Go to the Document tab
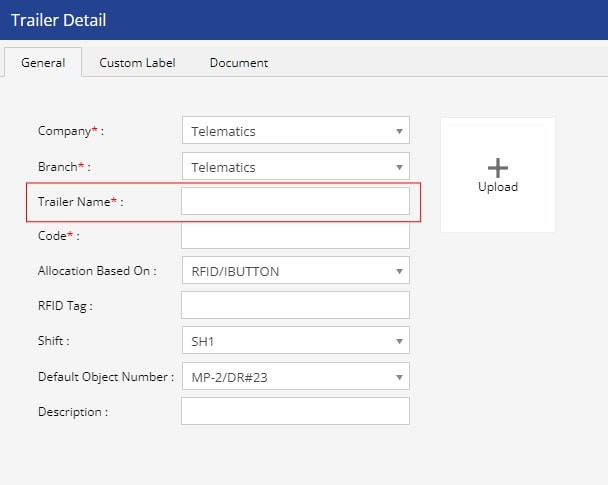Screen dimensions: 608x485 tap(238, 62)
